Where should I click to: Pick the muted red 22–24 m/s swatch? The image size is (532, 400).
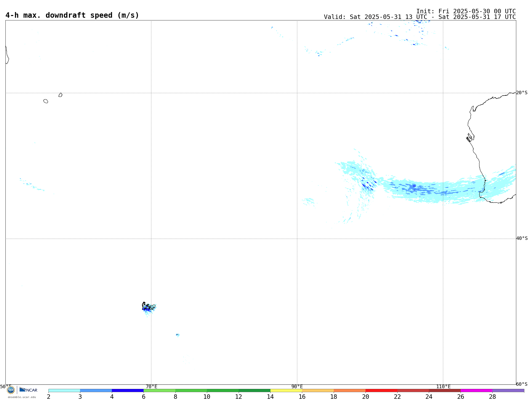[413, 391]
